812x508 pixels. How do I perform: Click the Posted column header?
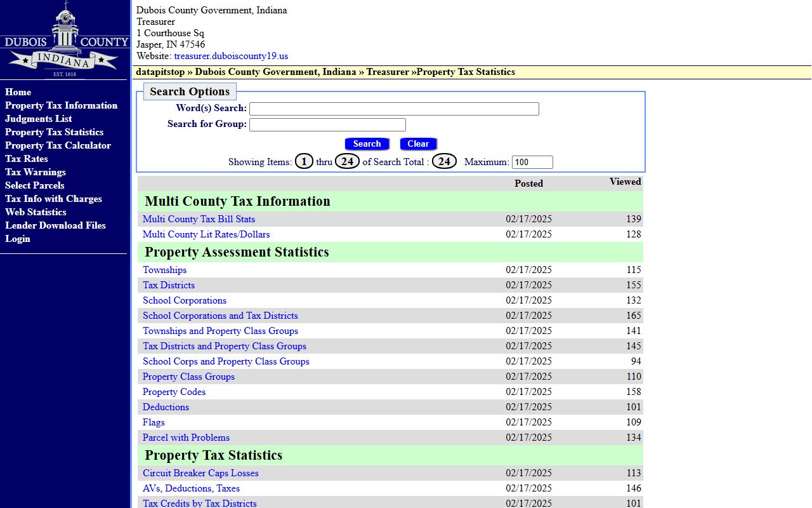point(528,184)
